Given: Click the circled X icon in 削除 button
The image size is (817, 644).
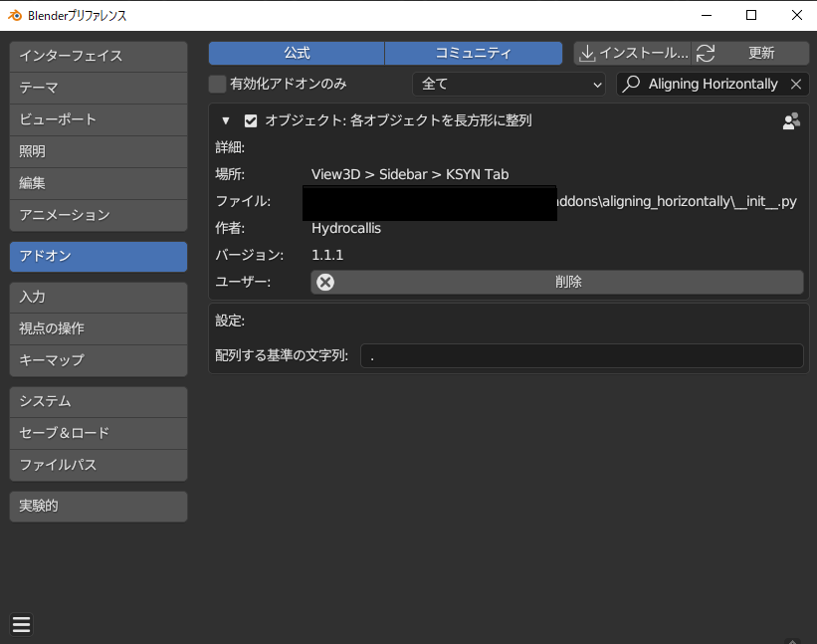Looking at the screenshot, I should click(x=325, y=282).
